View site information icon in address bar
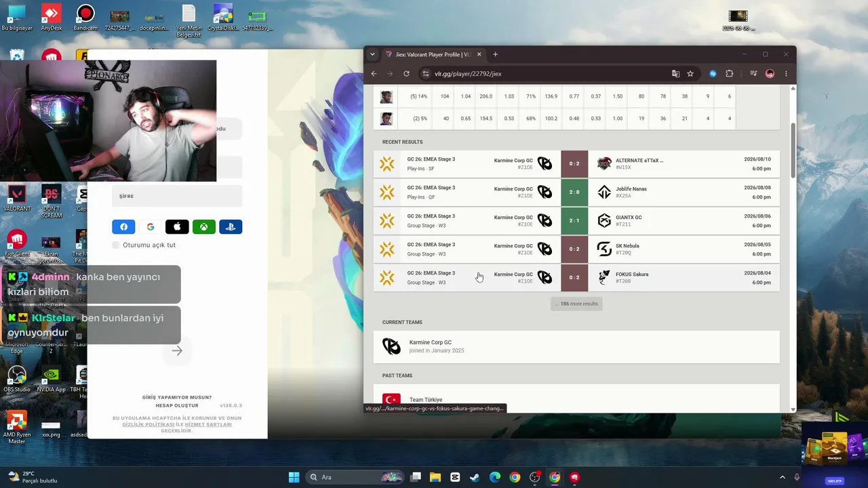 click(426, 74)
